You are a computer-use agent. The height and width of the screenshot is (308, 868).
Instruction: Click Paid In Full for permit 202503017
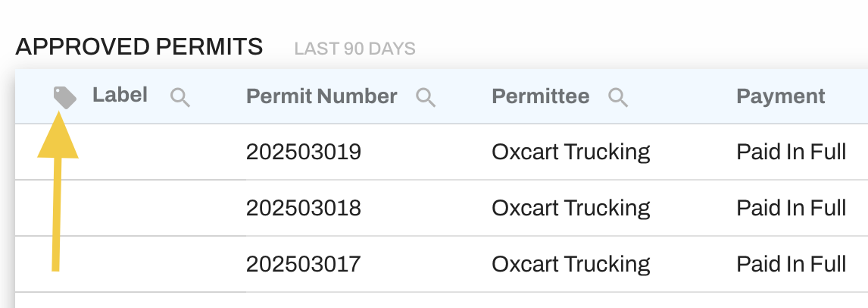coord(791,264)
